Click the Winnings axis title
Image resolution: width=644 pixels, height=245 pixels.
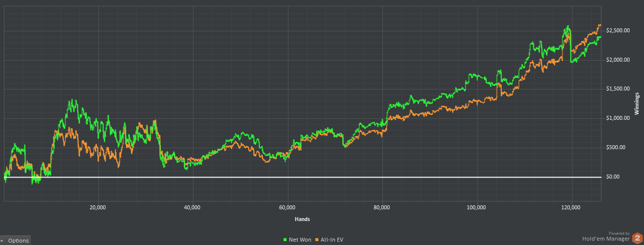(637, 103)
